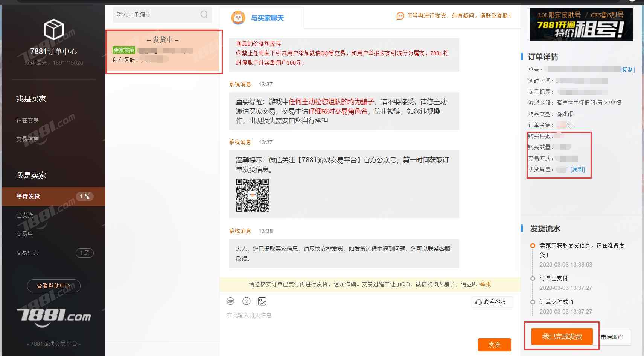Select the 发货中 order card
This screenshot has height=356, width=644.
pos(163,51)
